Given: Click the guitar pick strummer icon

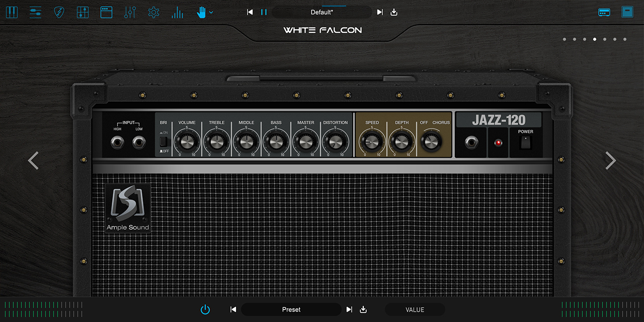Looking at the screenshot, I should [x=59, y=12].
